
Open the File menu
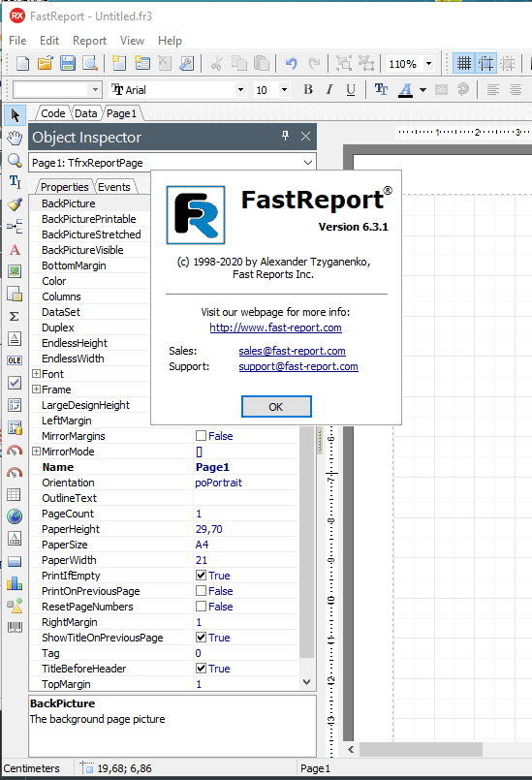coord(17,41)
